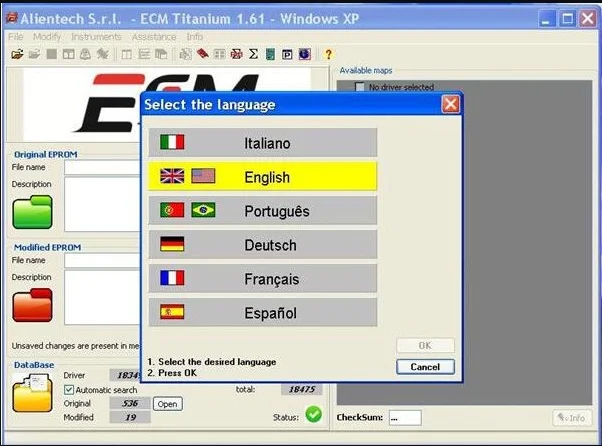The width and height of the screenshot is (602, 446).
Task: Click the boxed P toolbar icon
Action: click(287, 55)
